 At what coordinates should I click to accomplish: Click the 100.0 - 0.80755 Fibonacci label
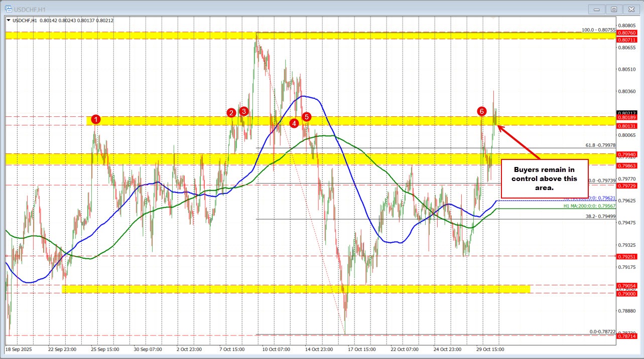pos(599,30)
